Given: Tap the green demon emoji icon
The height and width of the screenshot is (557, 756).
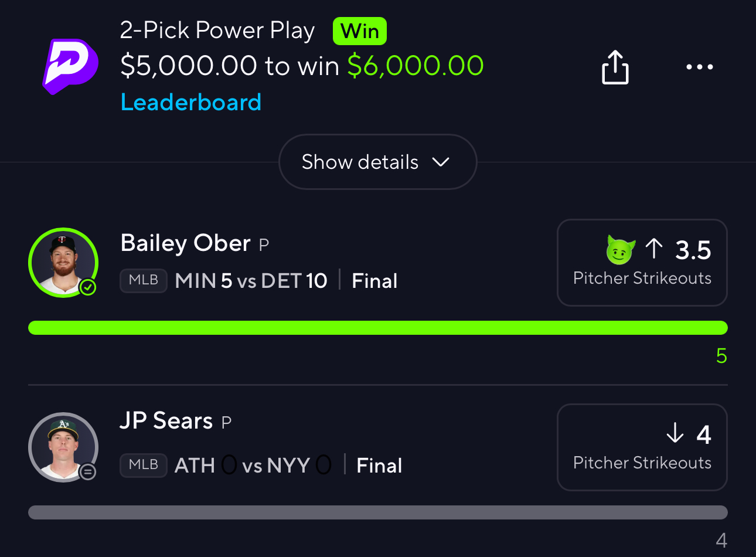Looking at the screenshot, I should 621,250.
